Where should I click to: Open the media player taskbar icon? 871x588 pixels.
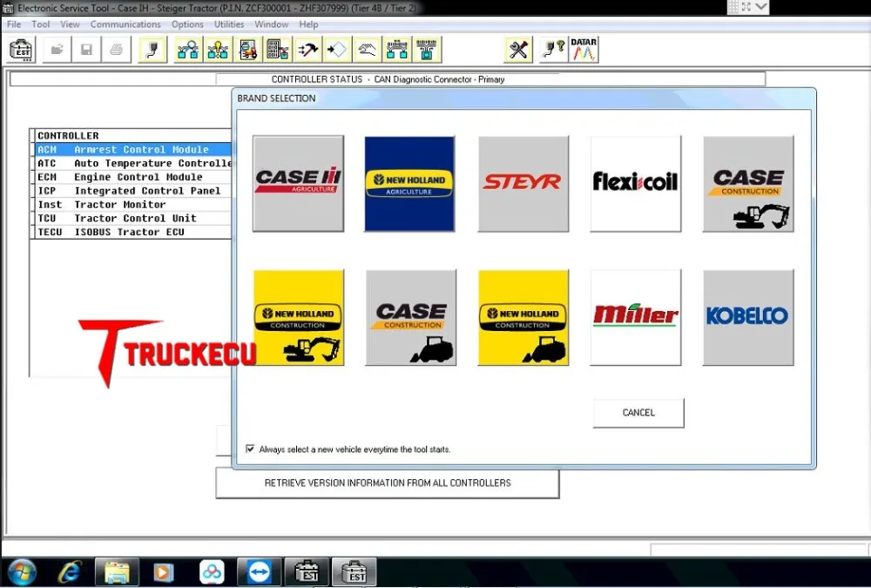click(164, 572)
